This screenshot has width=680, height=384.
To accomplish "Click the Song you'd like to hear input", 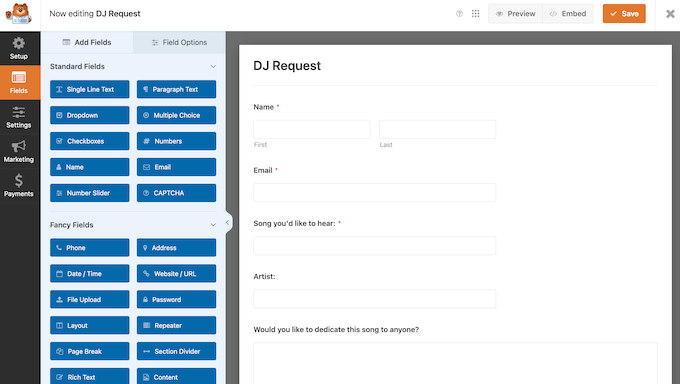I will 375,246.
